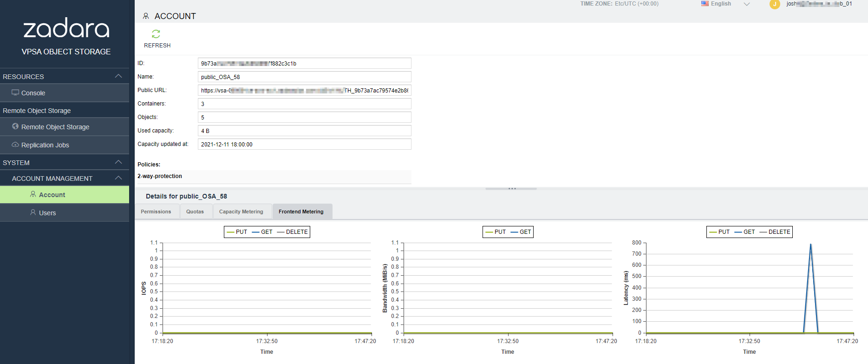Toggle GET series in Bandwidth chart legend
868x364 pixels.
pyautogui.click(x=521, y=232)
